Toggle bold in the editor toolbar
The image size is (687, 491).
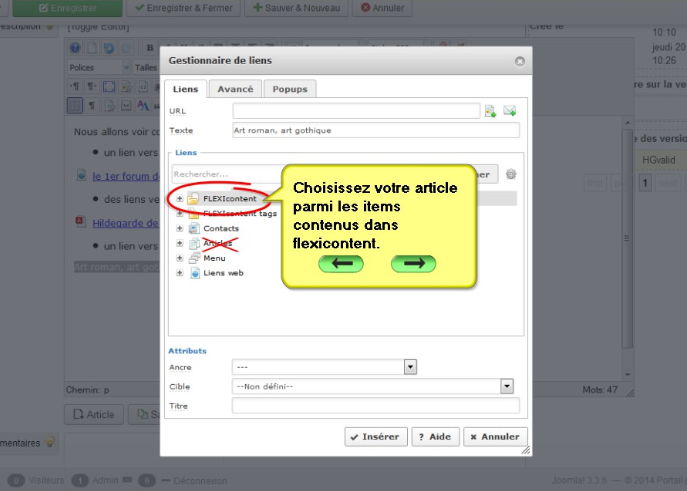pos(149,48)
